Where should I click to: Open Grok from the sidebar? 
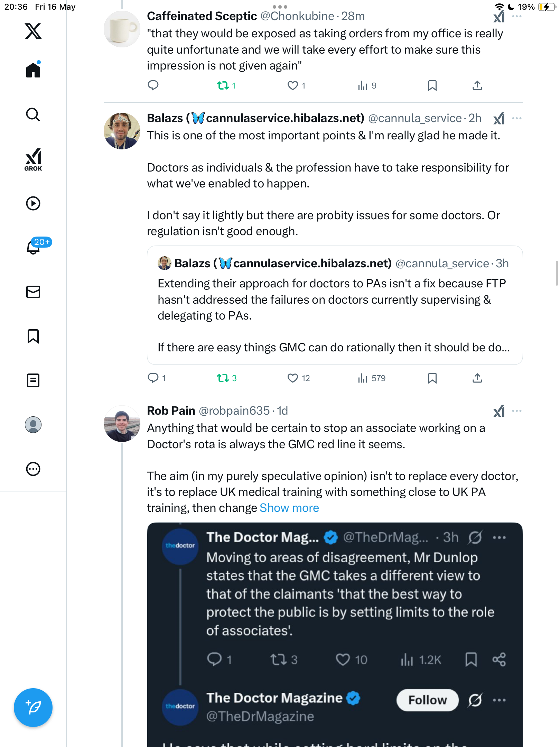pos(33,159)
